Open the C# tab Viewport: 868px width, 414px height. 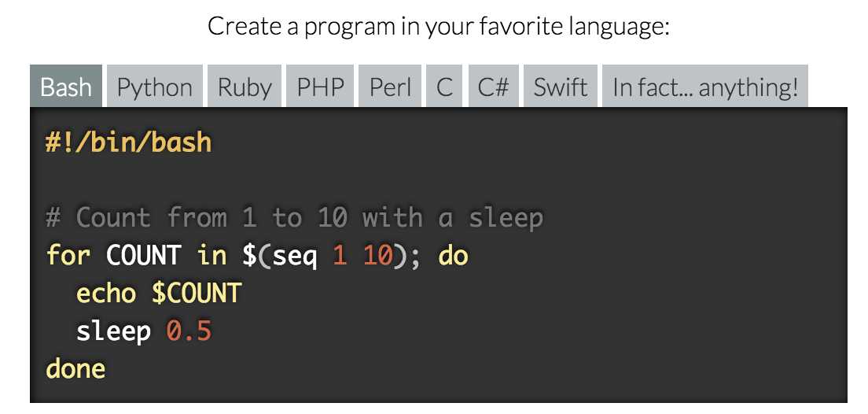[x=493, y=86]
